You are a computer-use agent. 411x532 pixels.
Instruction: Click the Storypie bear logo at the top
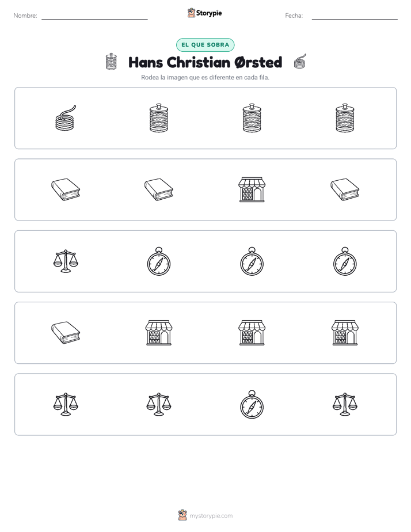(191, 13)
